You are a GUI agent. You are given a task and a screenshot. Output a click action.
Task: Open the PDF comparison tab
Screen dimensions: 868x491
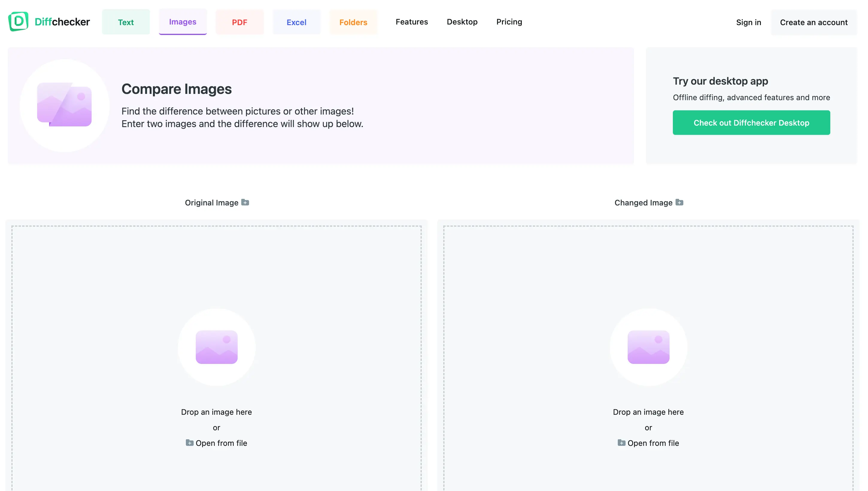coord(239,22)
